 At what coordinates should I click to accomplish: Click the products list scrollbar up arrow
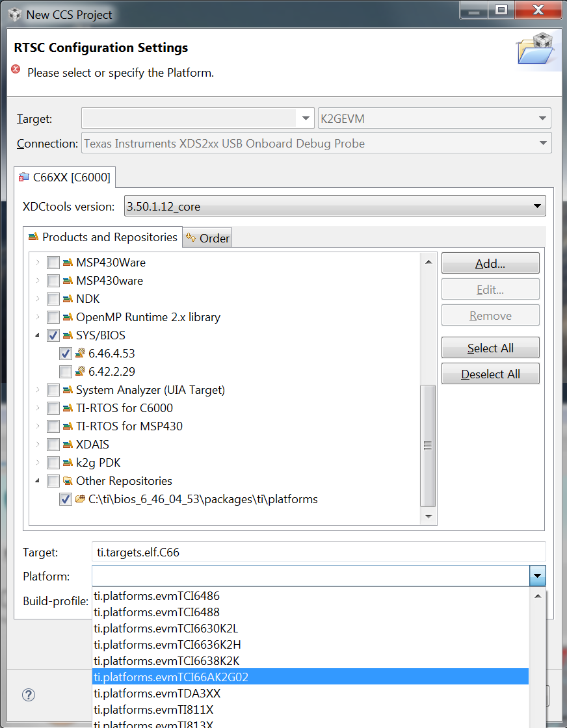click(428, 262)
